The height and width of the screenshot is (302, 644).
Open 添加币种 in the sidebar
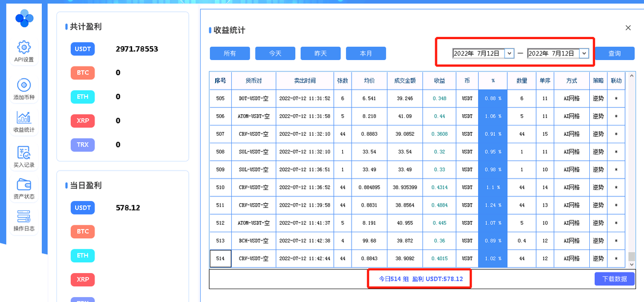pyautogui.click(x=24, y=90)
